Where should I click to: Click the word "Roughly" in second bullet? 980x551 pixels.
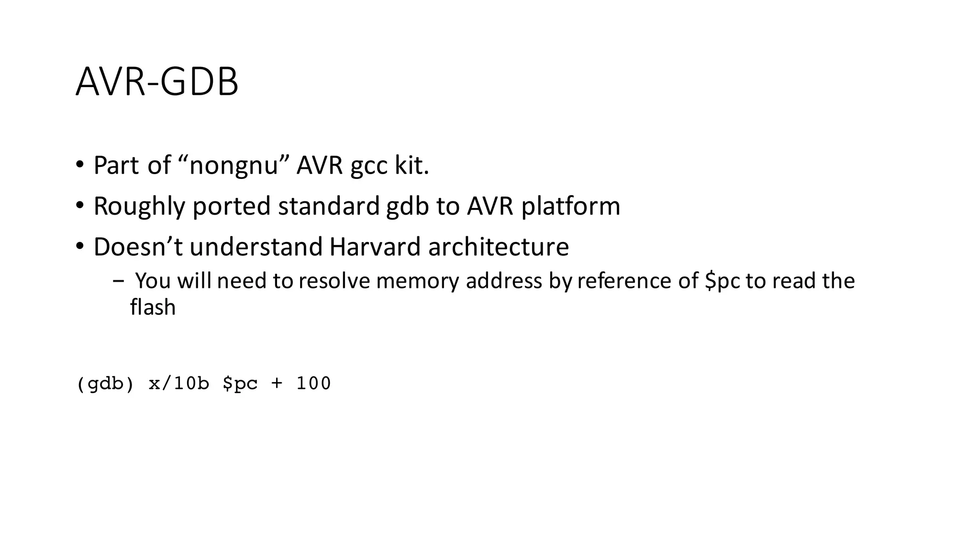[x=139, y=206]
